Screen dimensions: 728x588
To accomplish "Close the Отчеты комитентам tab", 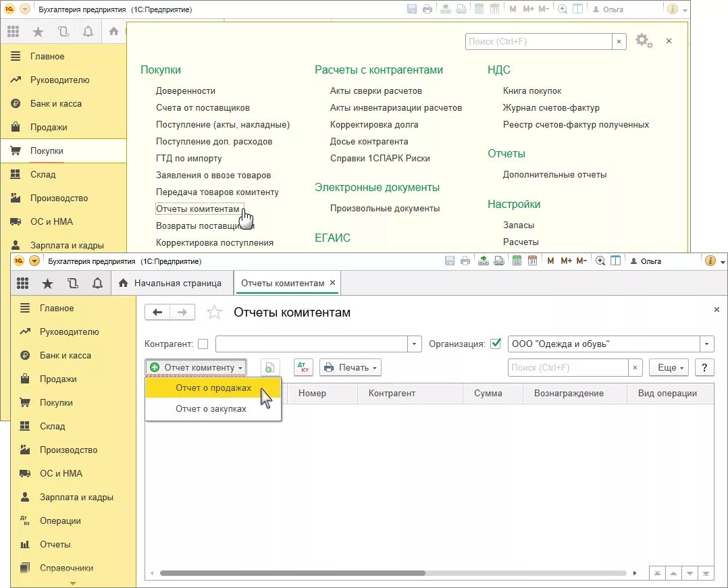I will 332,283.
